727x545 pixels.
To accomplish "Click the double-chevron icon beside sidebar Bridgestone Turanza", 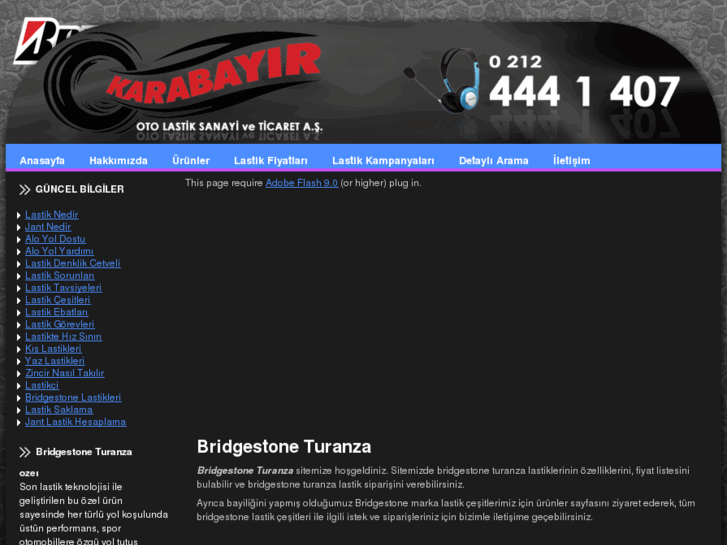I will pos(25,452).
